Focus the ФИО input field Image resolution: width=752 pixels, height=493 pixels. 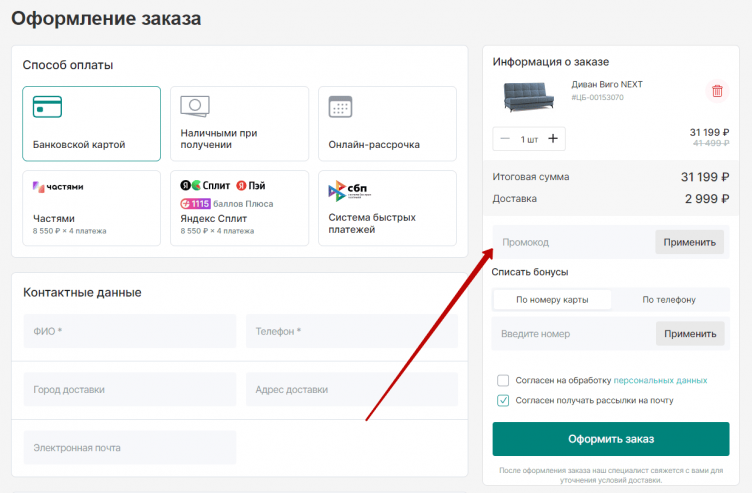130,331
